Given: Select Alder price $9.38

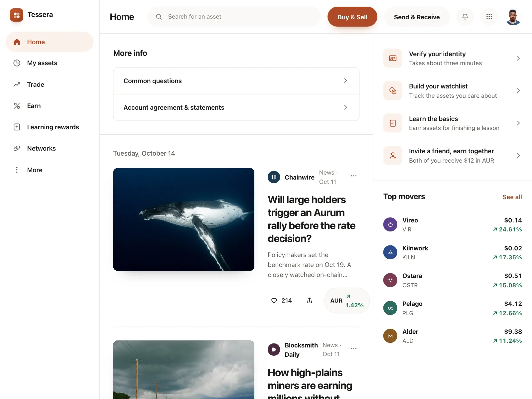Looking at the screenshot, I should 513,332.
